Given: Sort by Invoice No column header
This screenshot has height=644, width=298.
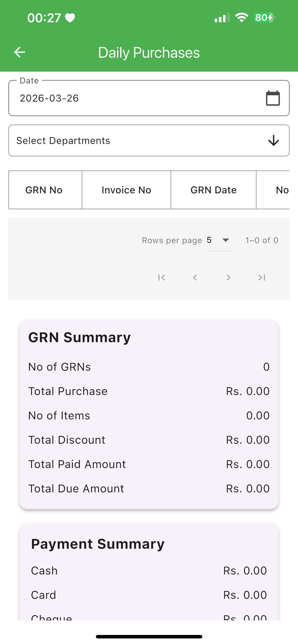Looking at the screenshot, I should [126, 190].
